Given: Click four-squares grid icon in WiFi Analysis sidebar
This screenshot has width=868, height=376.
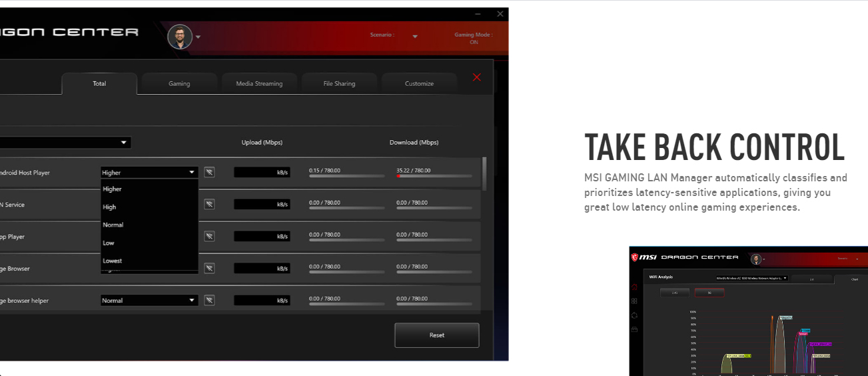Looking at the screenshot, I should (x=634, y=301).
